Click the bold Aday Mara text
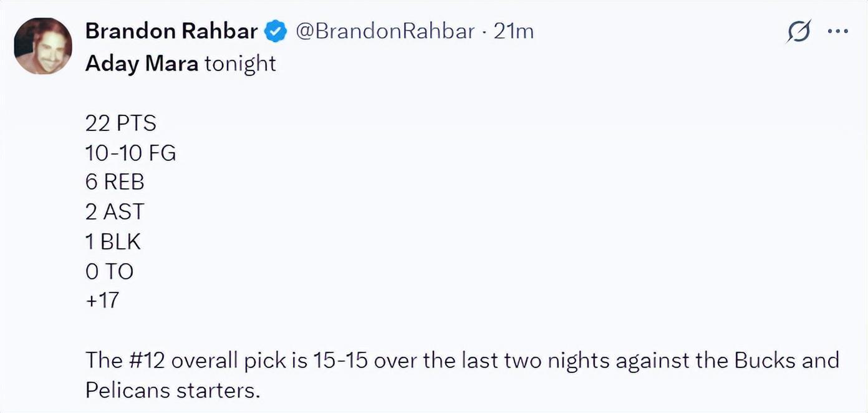Screen dimensions: 868x413 (x=142, y=64)
